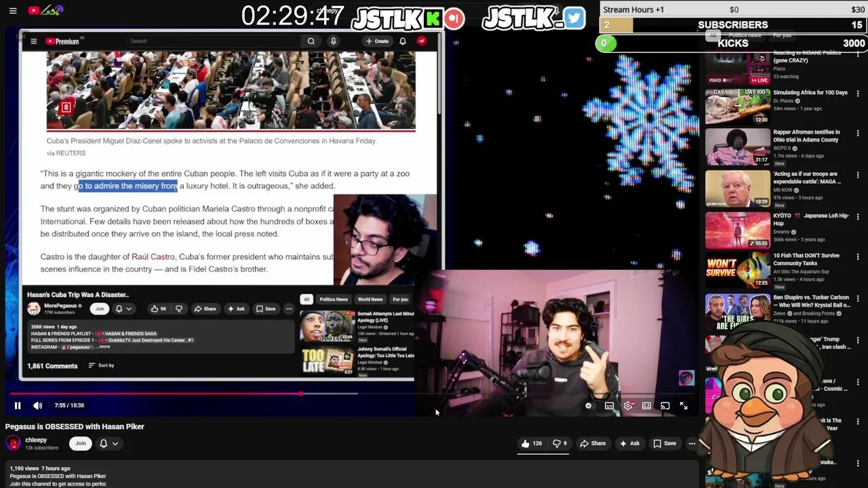
Task: Click the Pisco channel name
Action: point(779,68)
